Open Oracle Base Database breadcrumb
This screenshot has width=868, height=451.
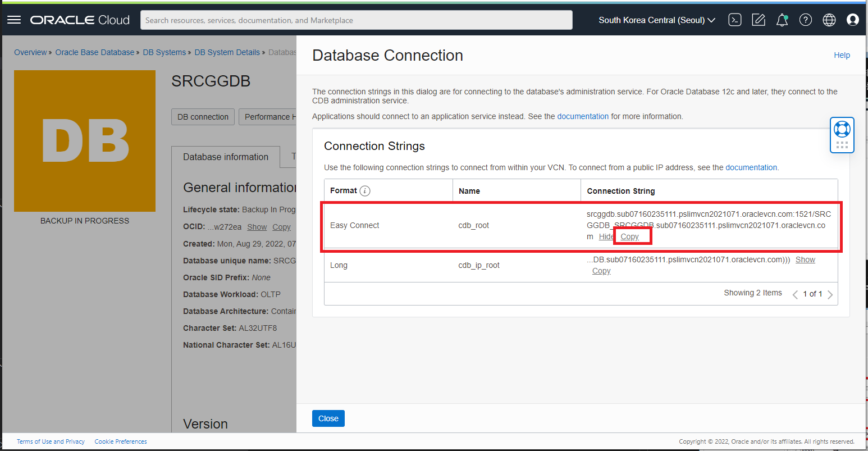[95, 52]
